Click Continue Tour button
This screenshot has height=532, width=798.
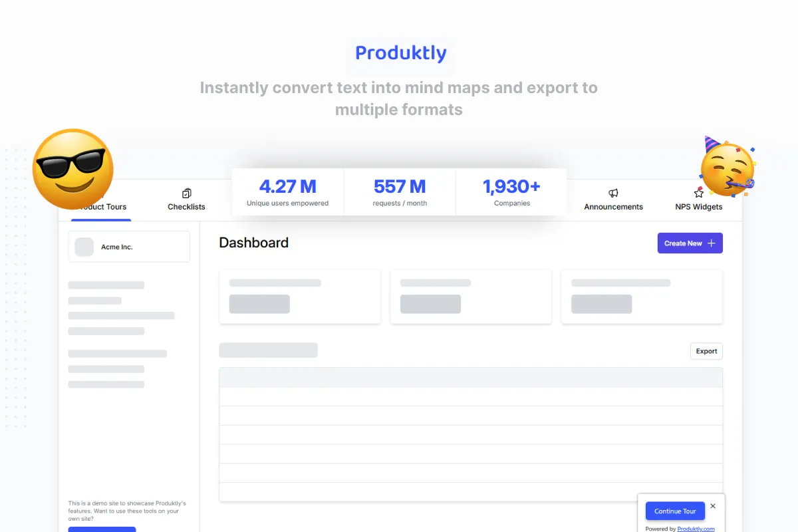point(675,511)
